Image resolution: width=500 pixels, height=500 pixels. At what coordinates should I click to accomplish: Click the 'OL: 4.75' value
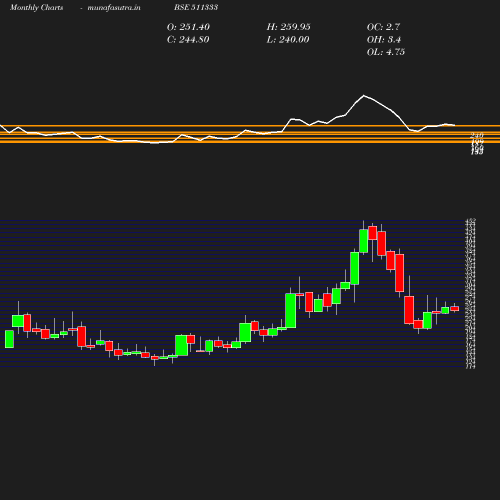(x=386, y=52)
